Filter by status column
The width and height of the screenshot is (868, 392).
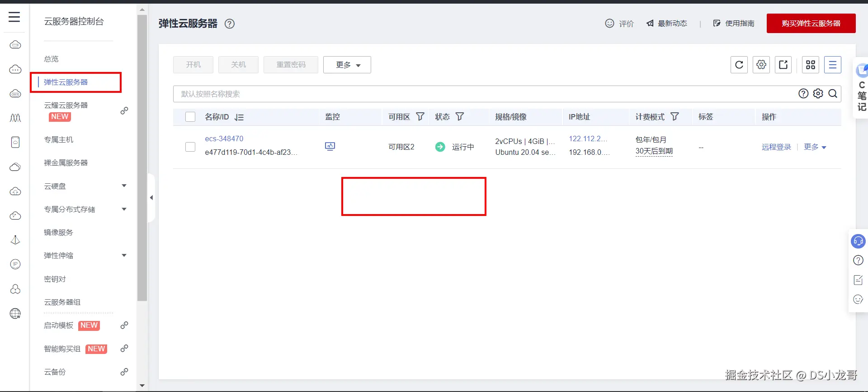point(460,117)
